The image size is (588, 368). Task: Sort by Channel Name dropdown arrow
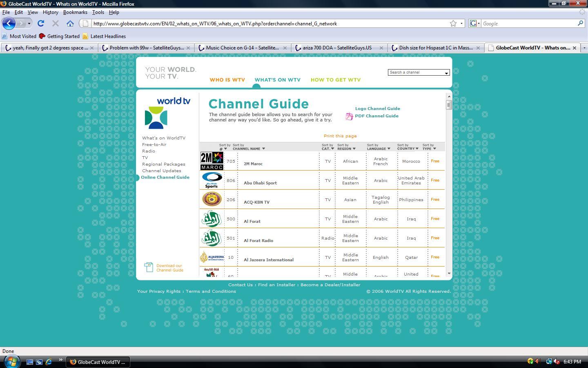click(263, 149)
